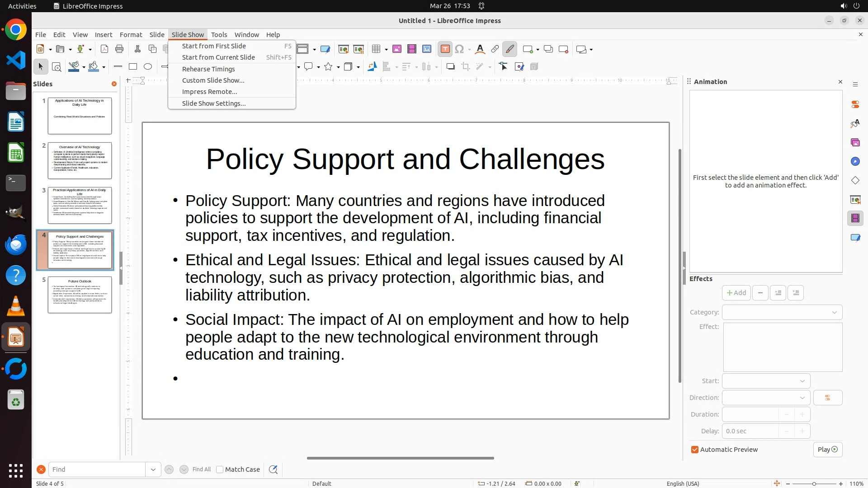Click the Crop Image tool icon
868x488 pixels.
click(466, 67)
